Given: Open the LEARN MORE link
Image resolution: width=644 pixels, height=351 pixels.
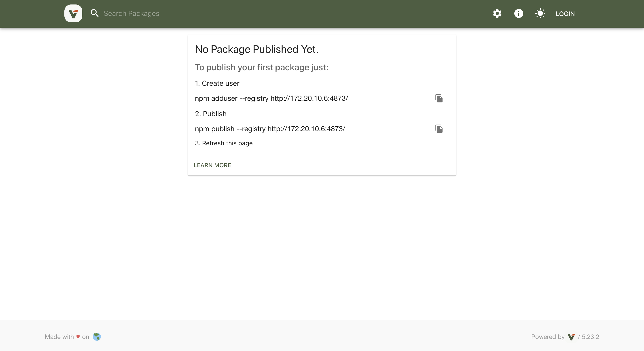Looking at the screenshot, I should tap(212, 165).
